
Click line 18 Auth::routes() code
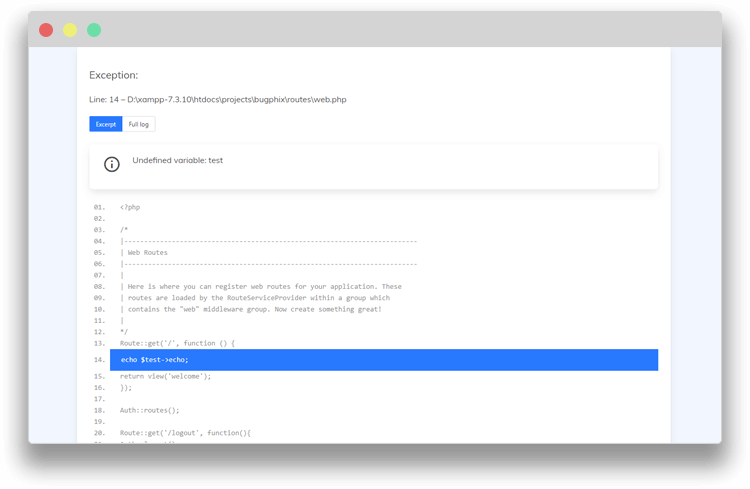pyautogui.click(x=150, y=410)
